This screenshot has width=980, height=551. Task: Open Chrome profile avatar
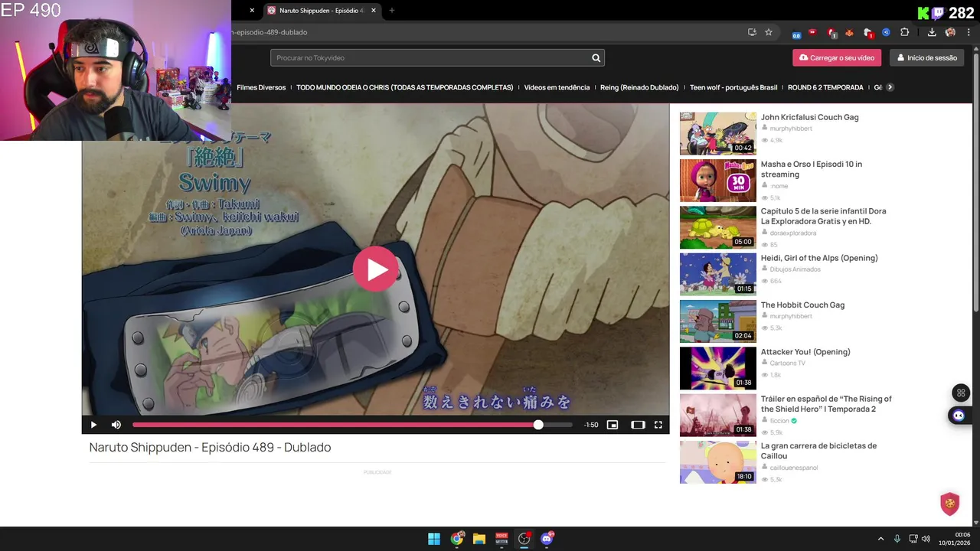(950, 32)
